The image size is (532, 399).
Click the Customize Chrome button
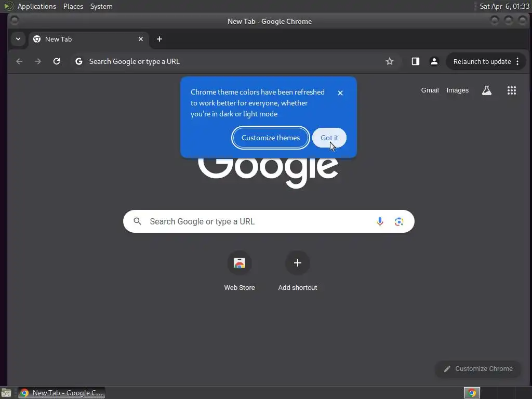pyautogui.click(x=478, y=369)
